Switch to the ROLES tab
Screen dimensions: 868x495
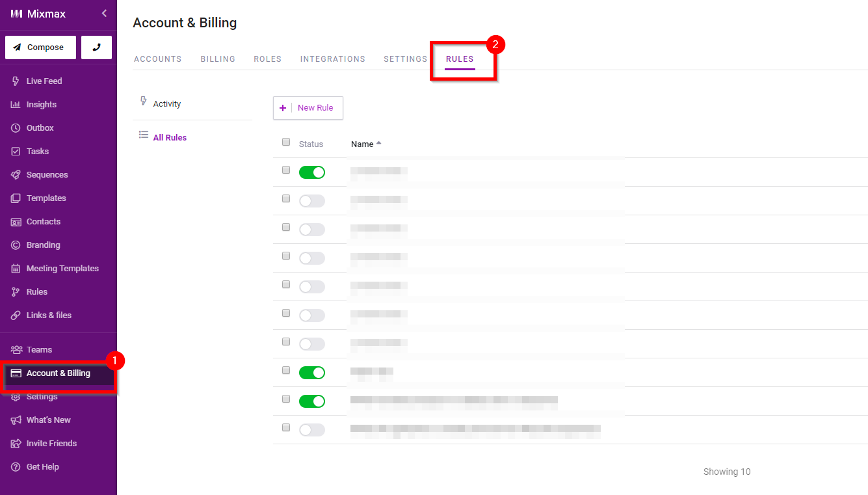(x=268, y=59)
